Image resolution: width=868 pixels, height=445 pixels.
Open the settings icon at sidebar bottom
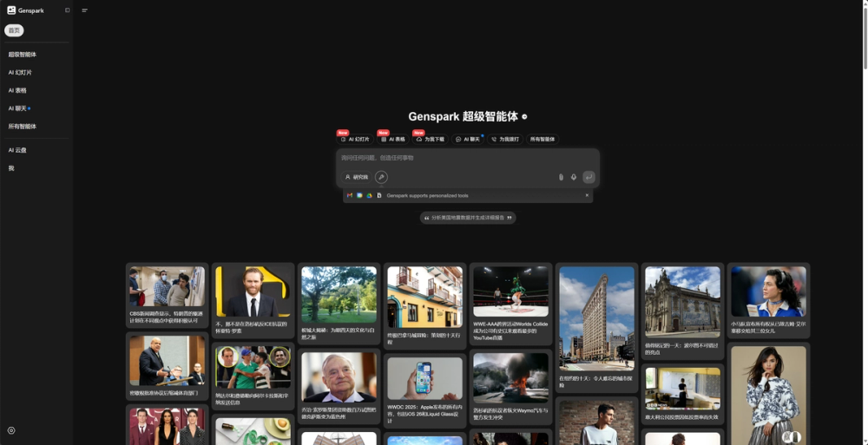coord(11,430)
